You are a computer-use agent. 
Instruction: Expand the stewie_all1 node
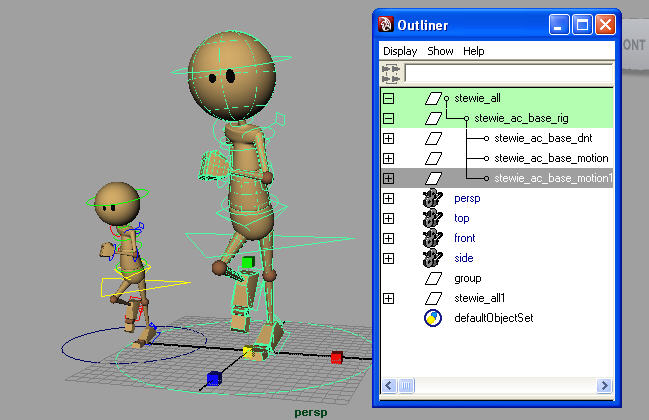[x=388, y=298]
